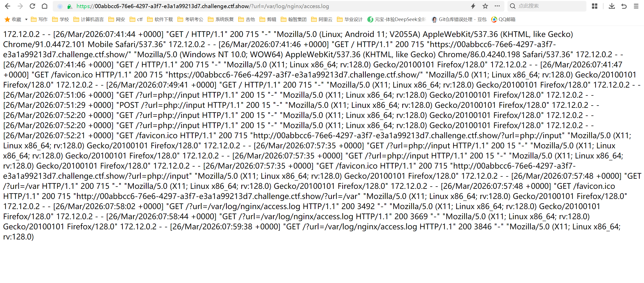
Task: Open the ctf bookmarks folder
Action: point(136,19)
